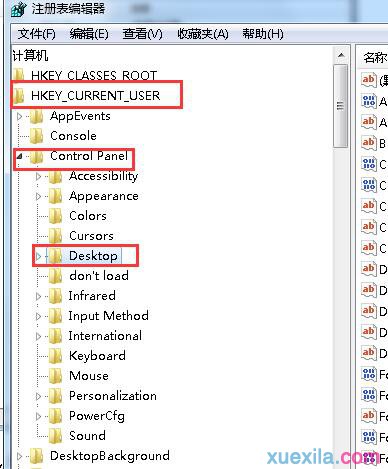Select the Desktop key label

pos(93,256)
